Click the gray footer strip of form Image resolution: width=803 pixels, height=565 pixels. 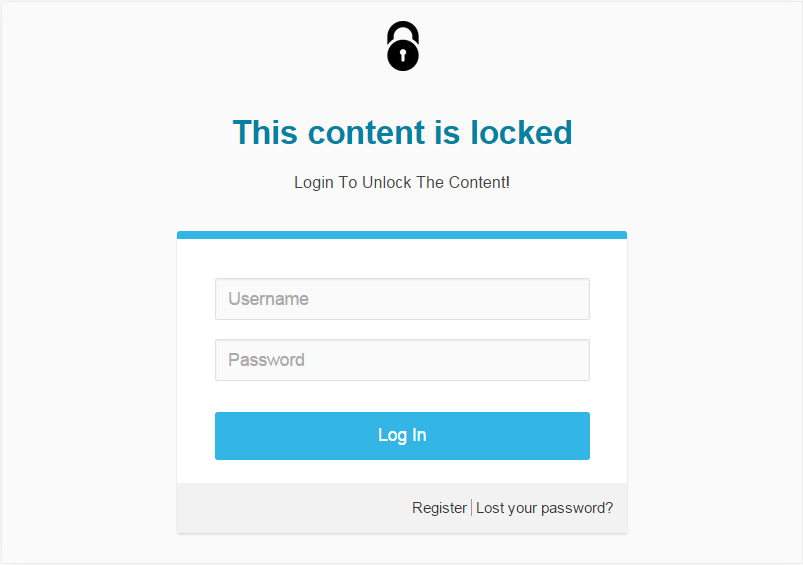click(x=402, y=508)
